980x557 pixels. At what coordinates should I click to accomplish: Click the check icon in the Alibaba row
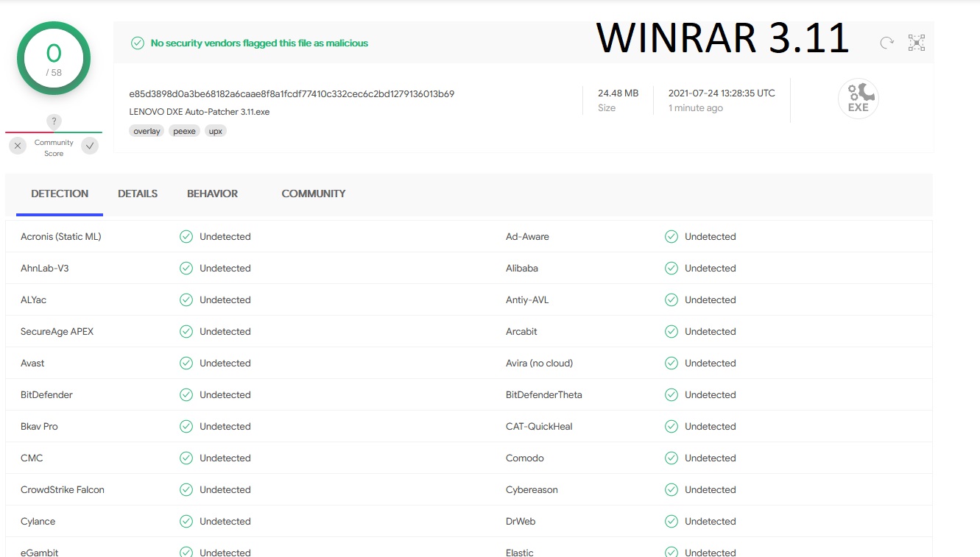point(671,269)
